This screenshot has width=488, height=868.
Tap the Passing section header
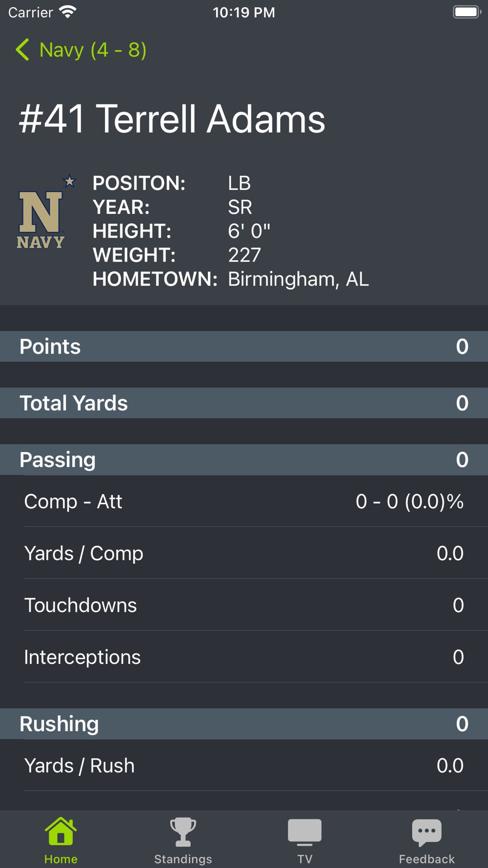coord(244,460)
